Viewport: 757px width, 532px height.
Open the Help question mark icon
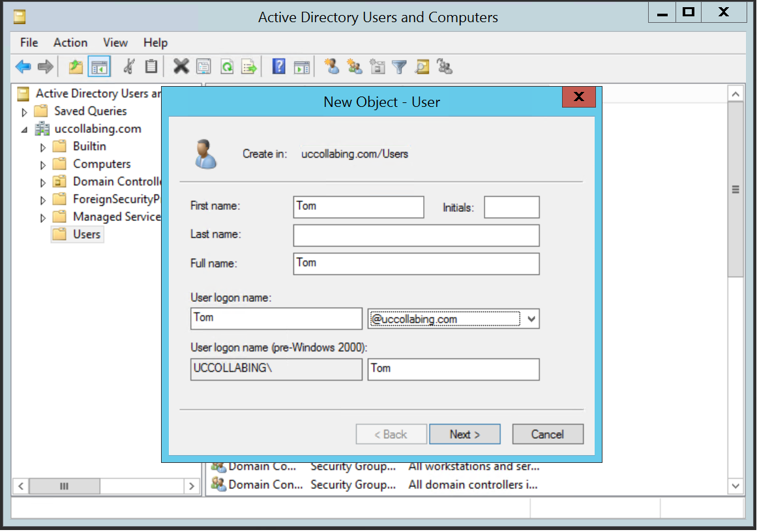point(279,66)
